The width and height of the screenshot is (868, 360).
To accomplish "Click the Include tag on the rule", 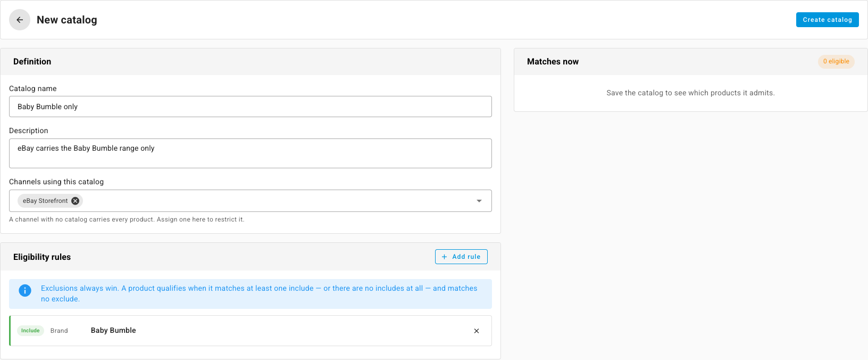I will pos(30,331).
